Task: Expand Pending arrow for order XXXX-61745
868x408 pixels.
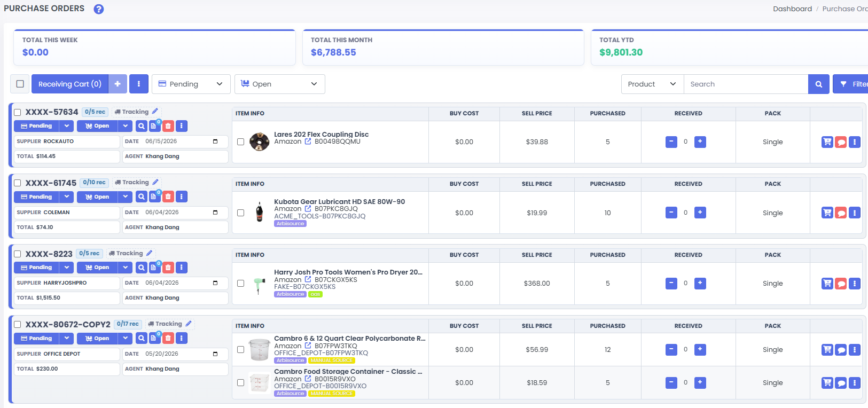Action: [x=66, y=197]
